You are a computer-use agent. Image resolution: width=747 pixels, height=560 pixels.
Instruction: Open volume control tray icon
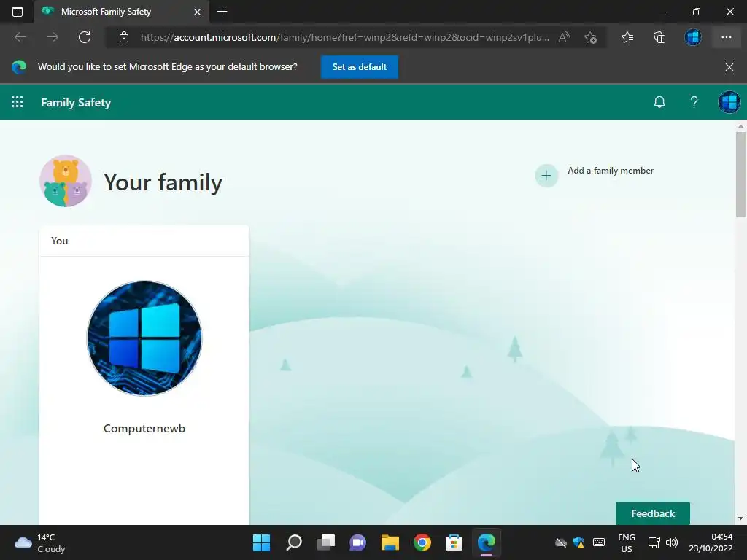672,542
